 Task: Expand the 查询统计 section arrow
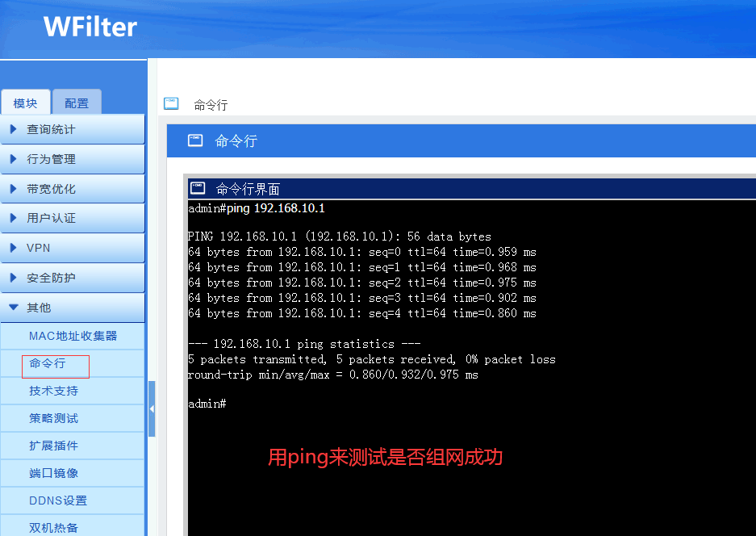tap(14, 129)
